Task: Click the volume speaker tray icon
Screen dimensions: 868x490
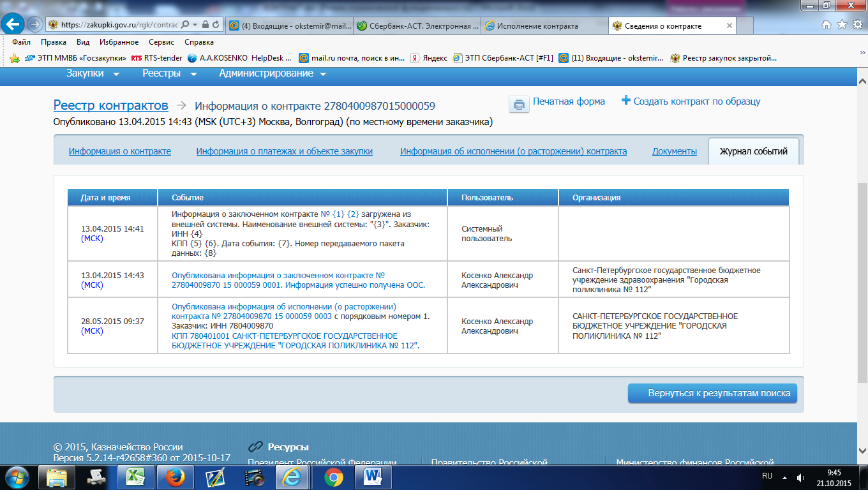Action: [800, 477]
